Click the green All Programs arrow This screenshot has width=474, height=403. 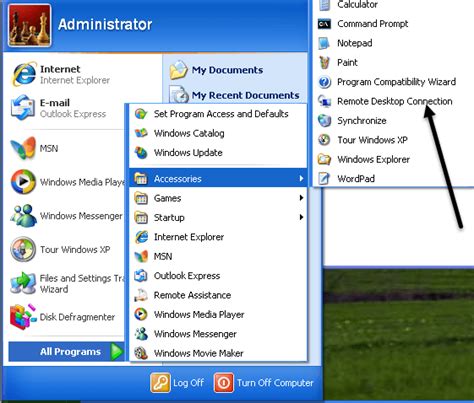point(116,352)
